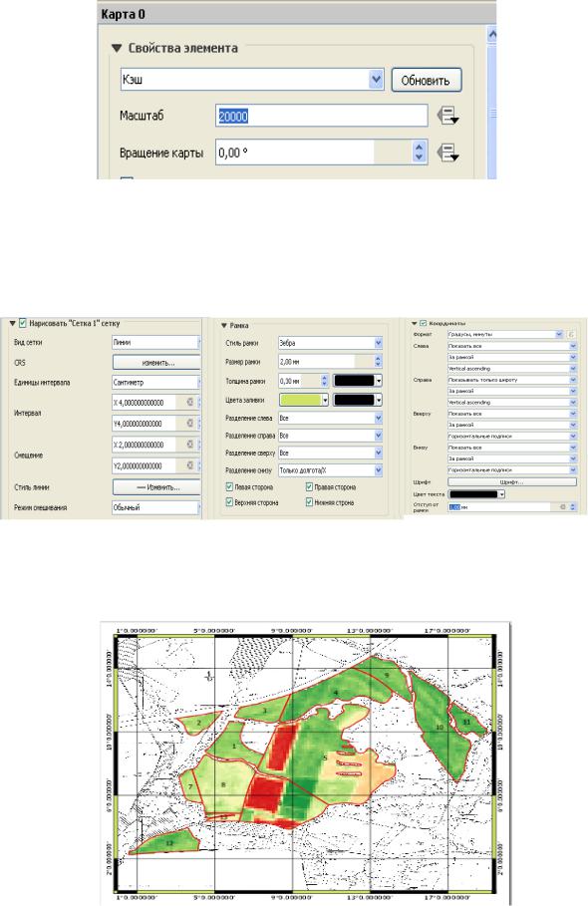Open Единицы интервала dropdown showing Сантиметр
Viewport: 588px width, 906px height.
155,382
